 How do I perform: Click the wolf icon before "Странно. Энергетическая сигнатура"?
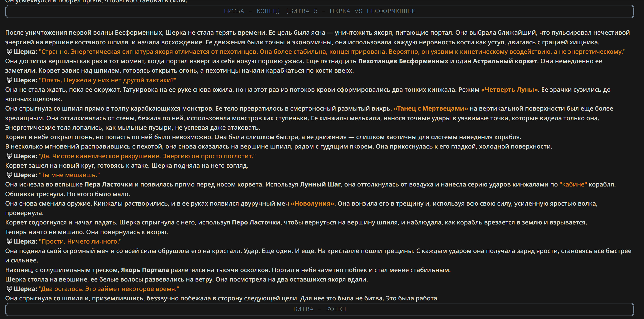pyautogui.click(x=9, y=52)
